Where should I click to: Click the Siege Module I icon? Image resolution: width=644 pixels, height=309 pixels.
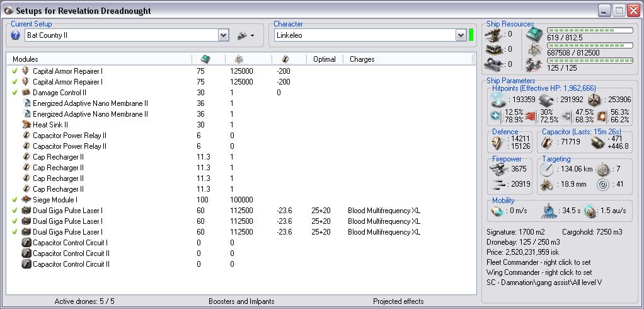[26, 200]
